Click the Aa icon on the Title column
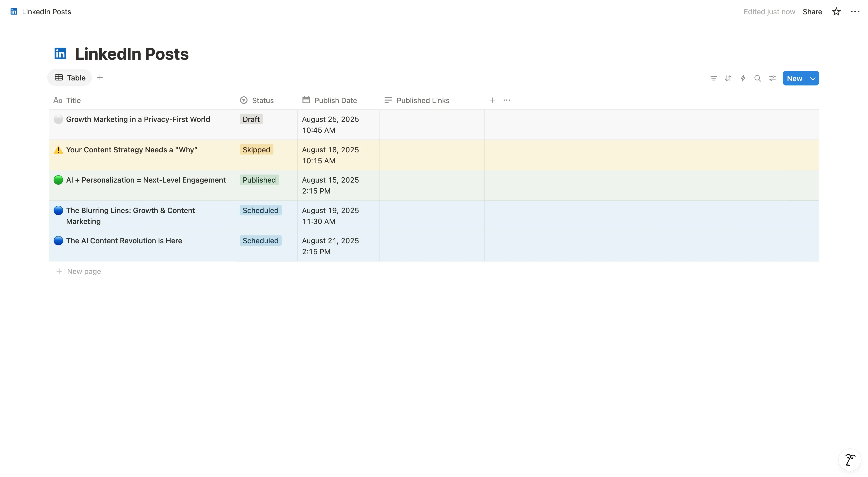Screen dimensions: 868x477 pyautogui.click(x=58, y=100)
